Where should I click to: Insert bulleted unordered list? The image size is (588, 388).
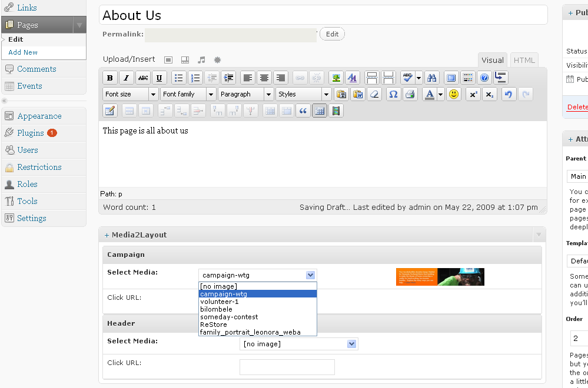point(179,78)
